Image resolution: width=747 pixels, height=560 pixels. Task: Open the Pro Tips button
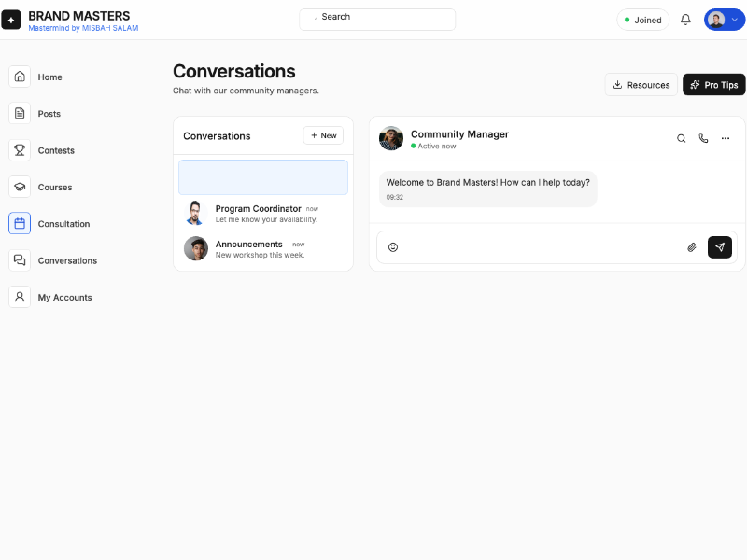(713, 85)
